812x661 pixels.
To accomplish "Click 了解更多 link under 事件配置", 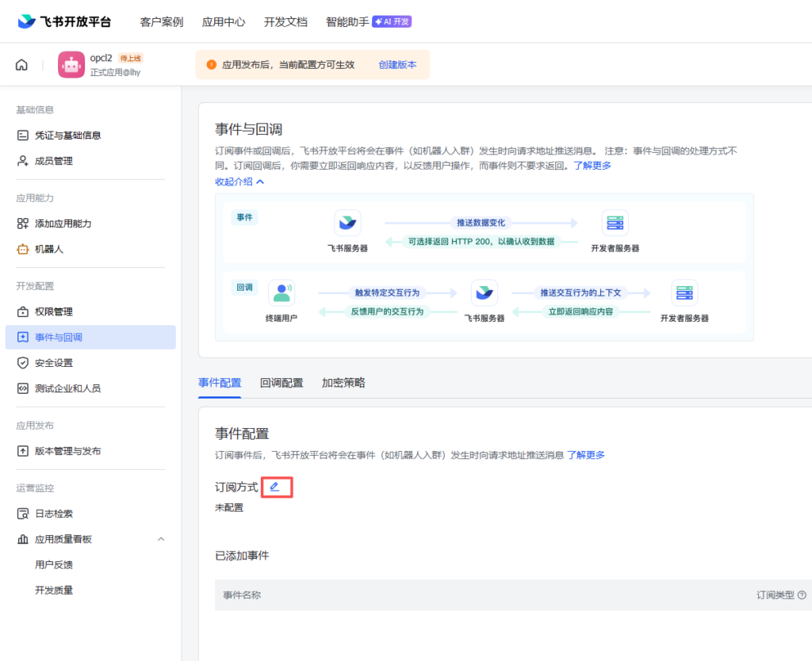I will pos(586,455).
